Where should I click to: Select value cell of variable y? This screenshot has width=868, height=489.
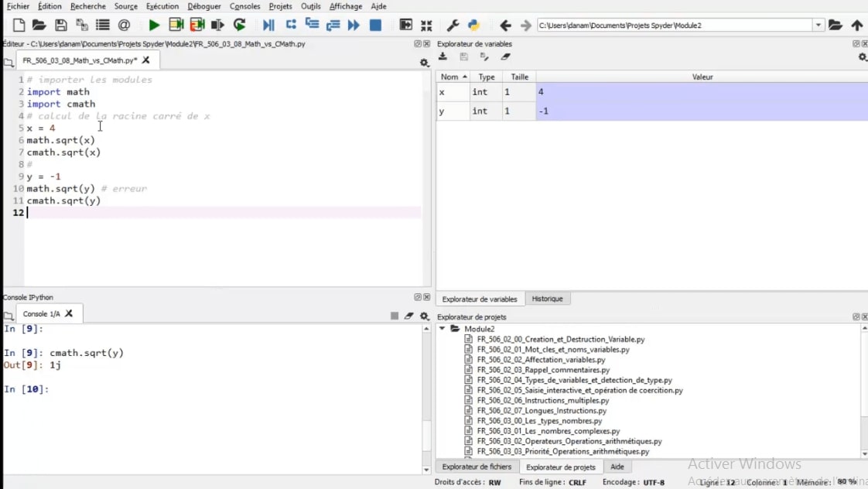[702, 111]
